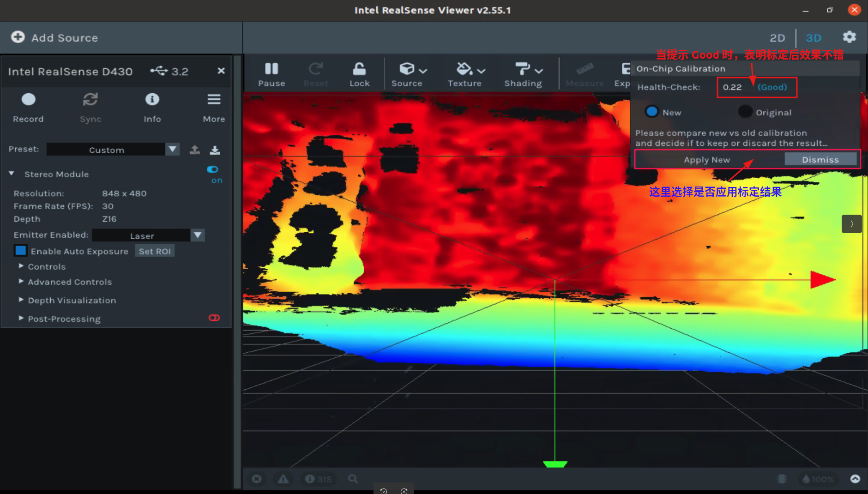The image size is (868, 494).
Task: Show device Info for the camera
Action: point(152,107)
